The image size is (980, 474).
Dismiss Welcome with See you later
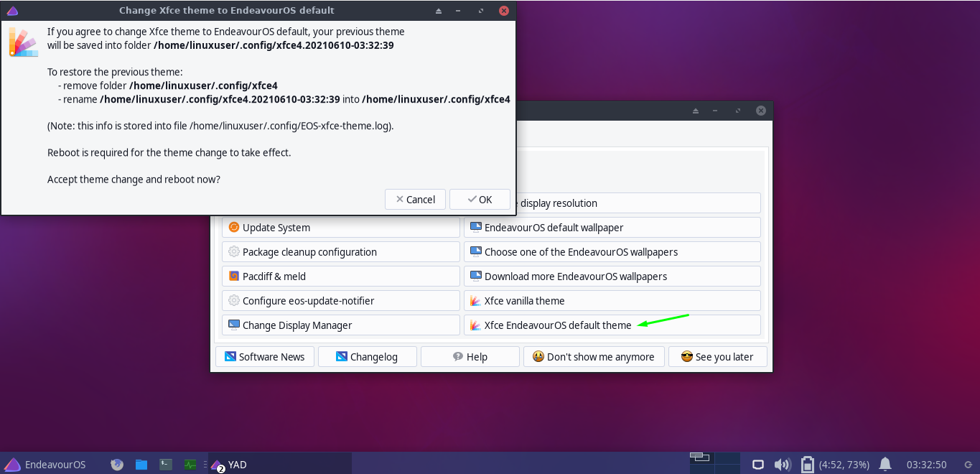tap(718, 357)
